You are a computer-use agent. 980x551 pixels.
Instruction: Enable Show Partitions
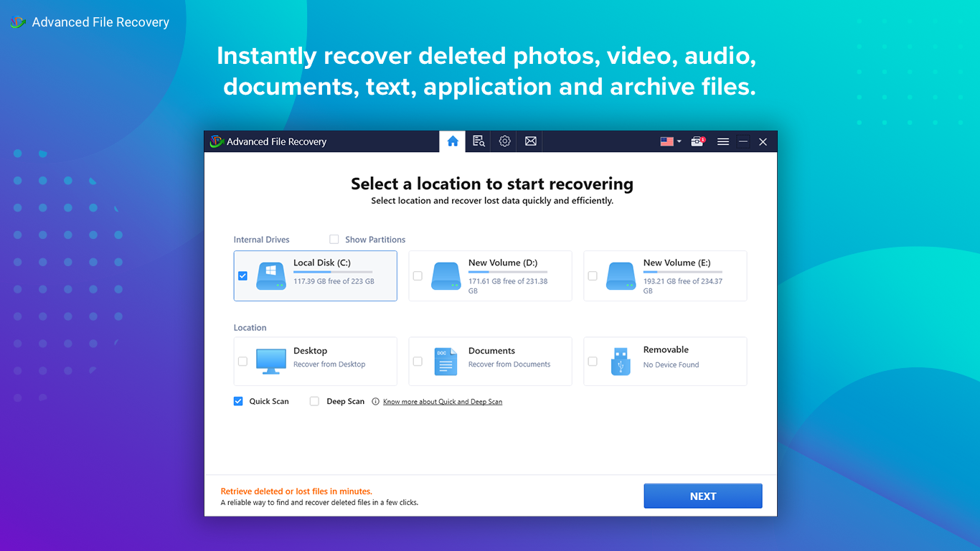[x=334, y=239]
